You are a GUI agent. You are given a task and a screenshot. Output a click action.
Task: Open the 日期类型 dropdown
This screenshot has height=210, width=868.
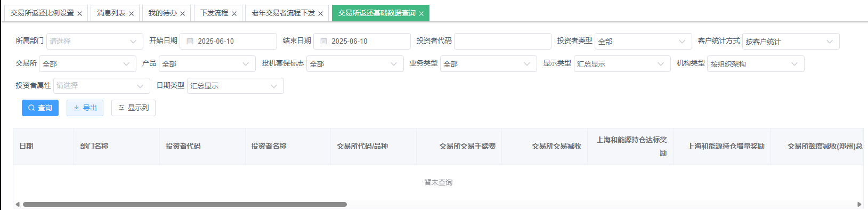pos(236,85)
